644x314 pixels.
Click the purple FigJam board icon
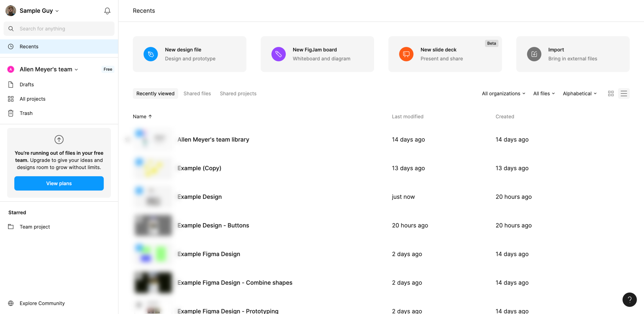pyautogui.click(x=278, y=54)
